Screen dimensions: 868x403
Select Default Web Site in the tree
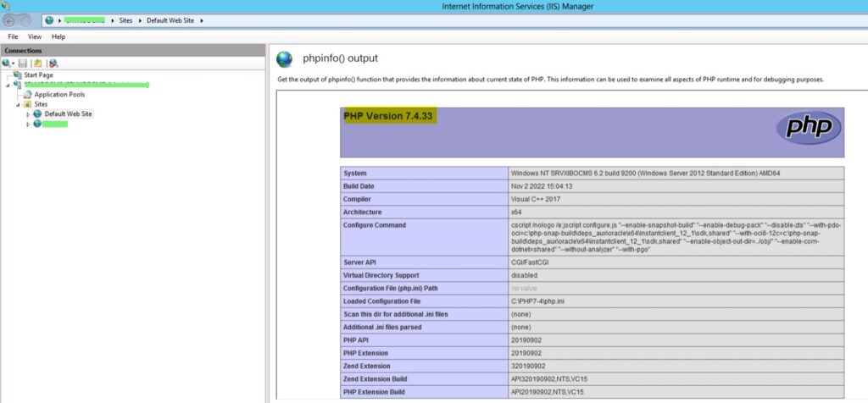coord(68,114)
